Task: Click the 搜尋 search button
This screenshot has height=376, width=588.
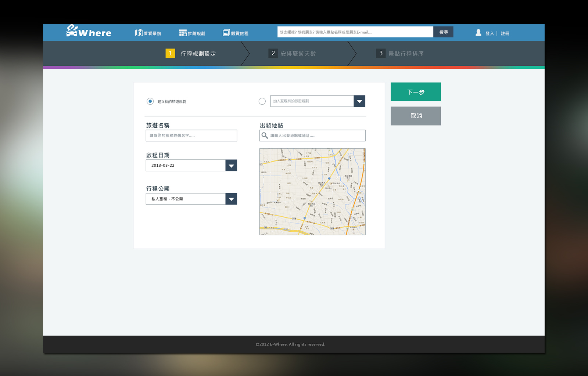Action: point(443,32)
